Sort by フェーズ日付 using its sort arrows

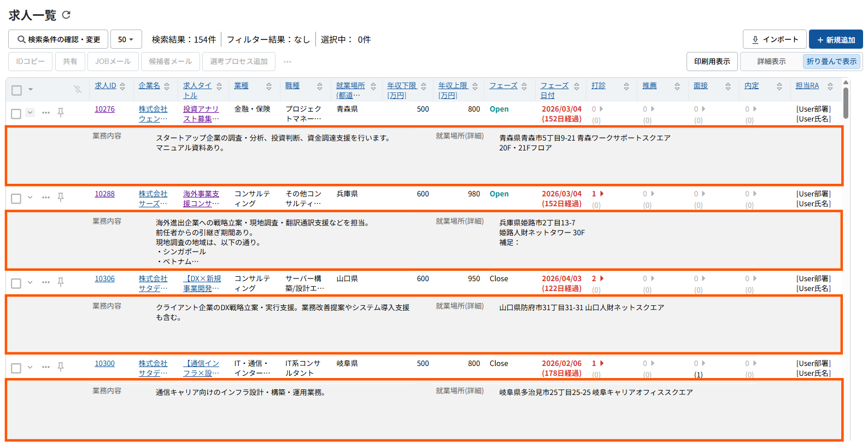pyautogui.click(x=577, y=86)
